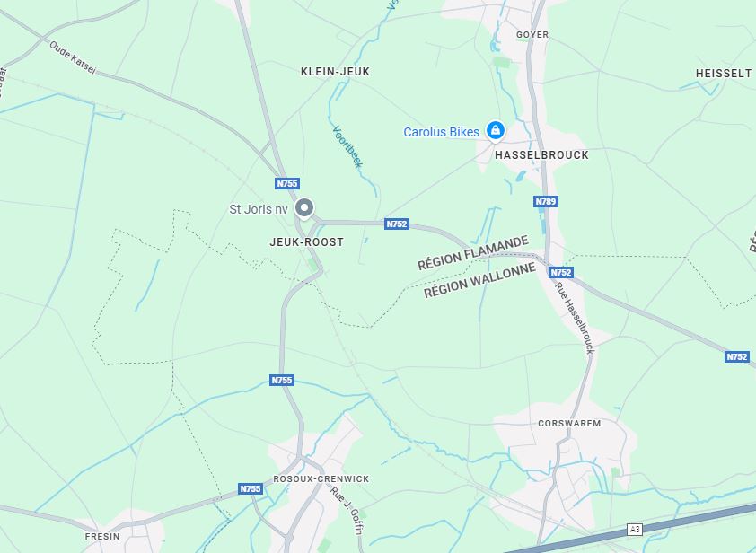Click the Jeuk-Roost village label
Viewport: 756px width, 553px height.
[307, 242]
